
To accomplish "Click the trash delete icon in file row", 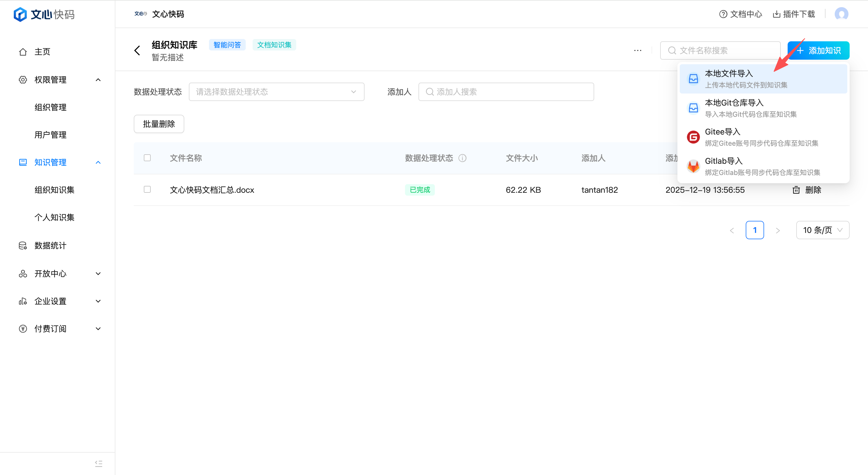I will coord(796,190).
